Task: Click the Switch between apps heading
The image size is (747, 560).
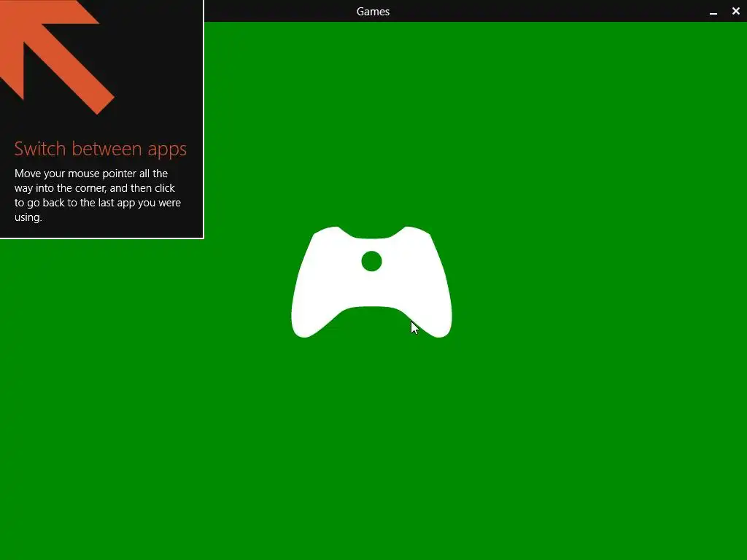Action: coord(101,149)
